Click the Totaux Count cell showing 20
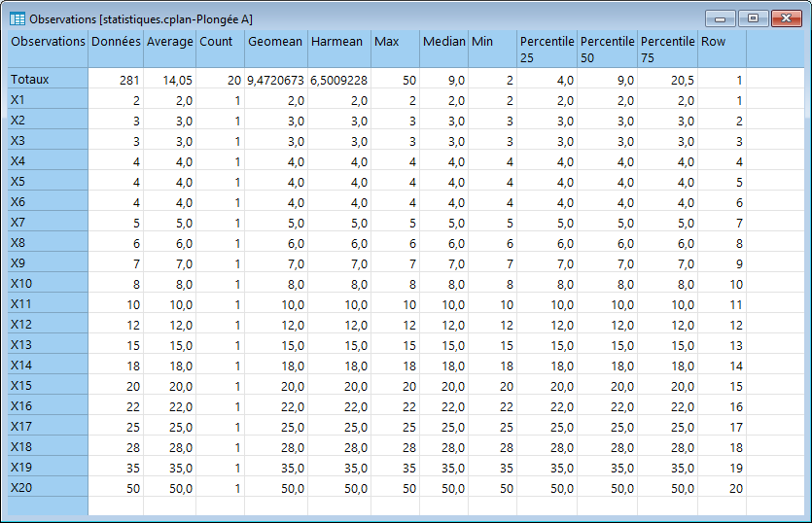812x523 pixels. coord(220,80)
